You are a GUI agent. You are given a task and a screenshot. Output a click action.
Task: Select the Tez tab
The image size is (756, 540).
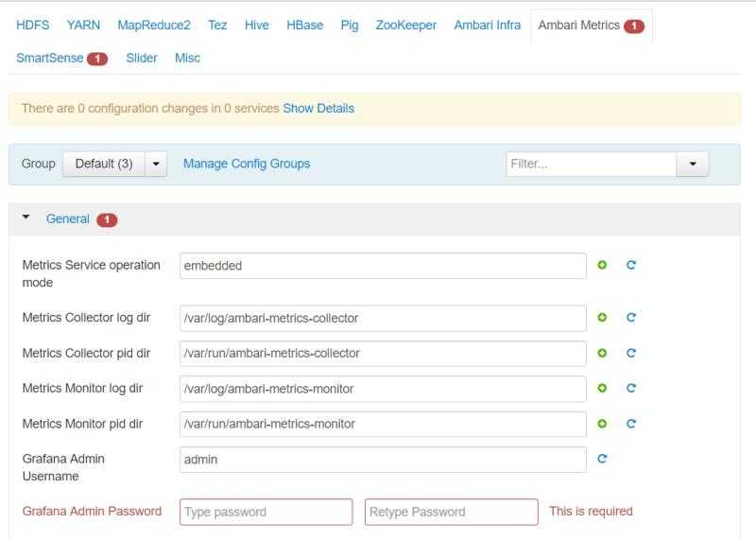pyautogui.click(x=217, y=26)
